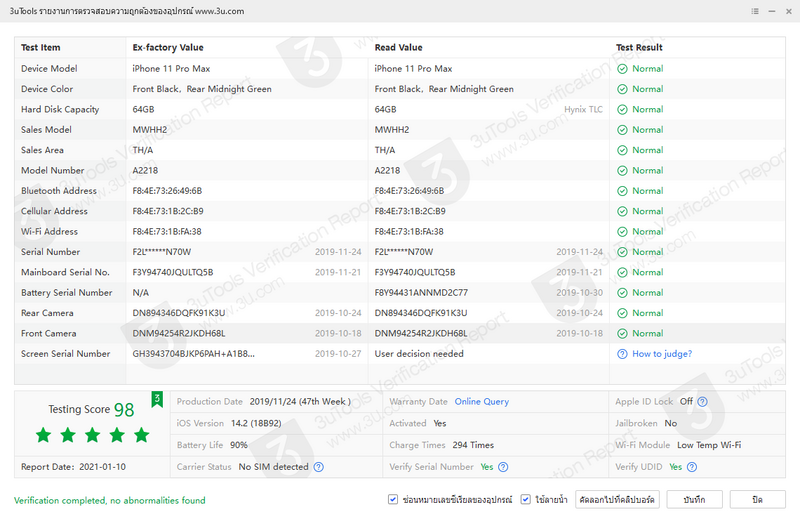Screen dimensions: 800x526
Task: Click check icon in Cellular Address row
Action: 622,212
